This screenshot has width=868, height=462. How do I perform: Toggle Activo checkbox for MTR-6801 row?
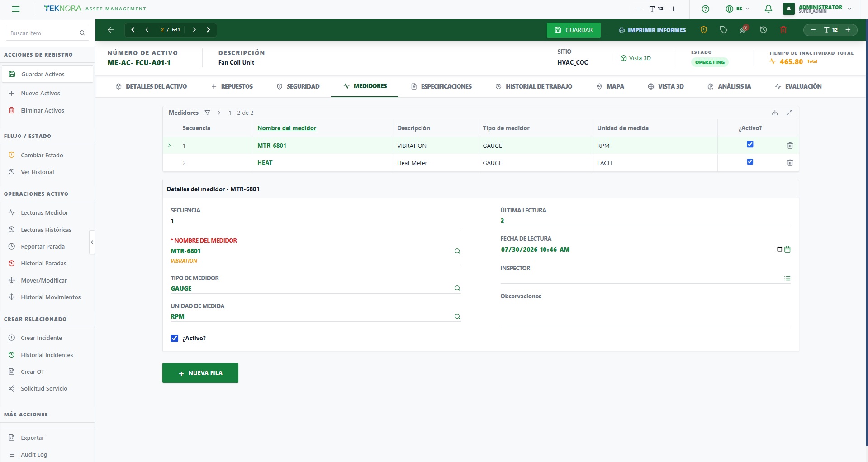(x=750, y=145)
